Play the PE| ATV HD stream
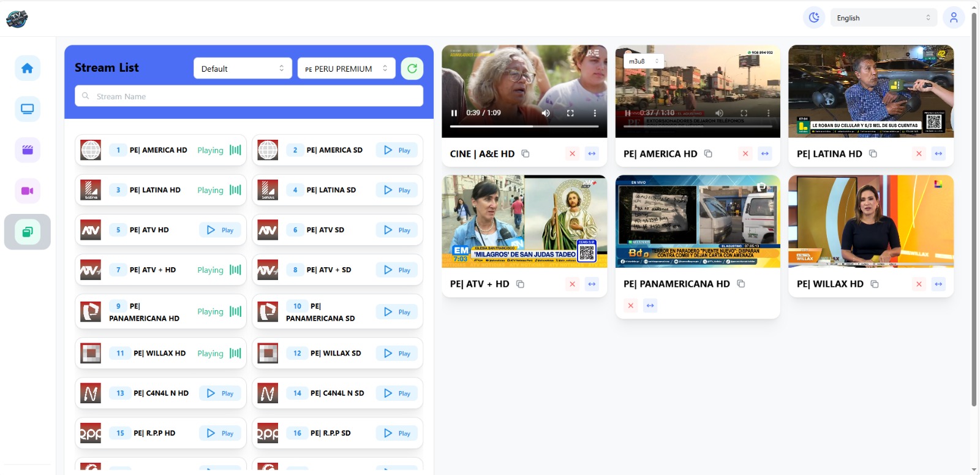The width and height of the screenshot is (980, 475). tap(220, 230)
